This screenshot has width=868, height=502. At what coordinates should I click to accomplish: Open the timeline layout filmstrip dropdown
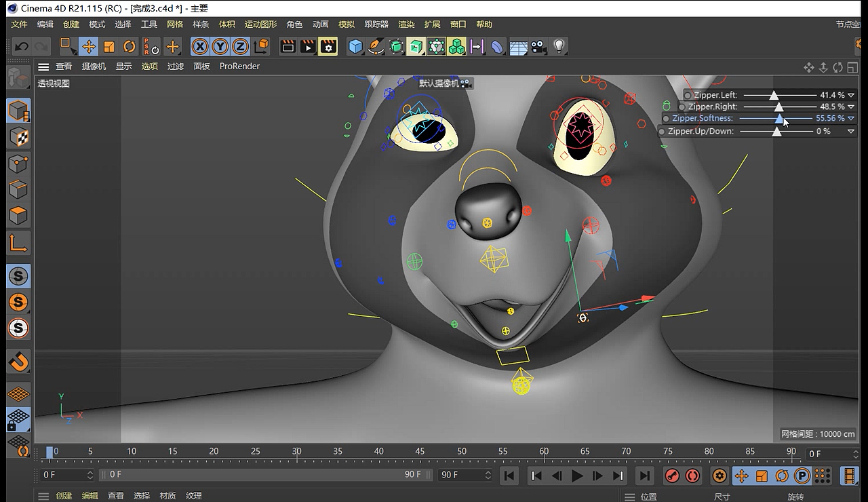(850, 476)
